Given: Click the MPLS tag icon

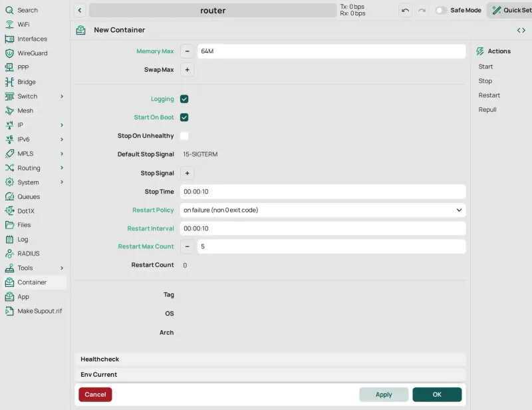Looking at the screenshot, I should point(9,154).
